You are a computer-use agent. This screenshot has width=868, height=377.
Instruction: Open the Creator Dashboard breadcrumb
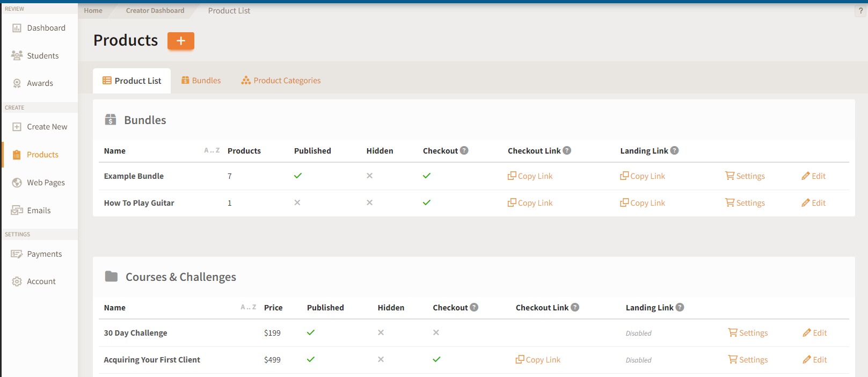(155, 10)
